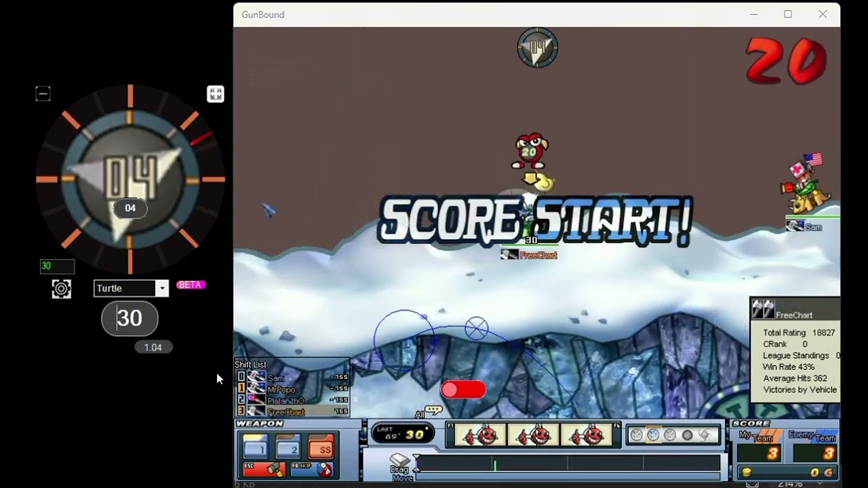This screenshot has width=868, height=488.
Task: Expand the overlay with the fullscreen icon
Action: [x=215, y=94]
